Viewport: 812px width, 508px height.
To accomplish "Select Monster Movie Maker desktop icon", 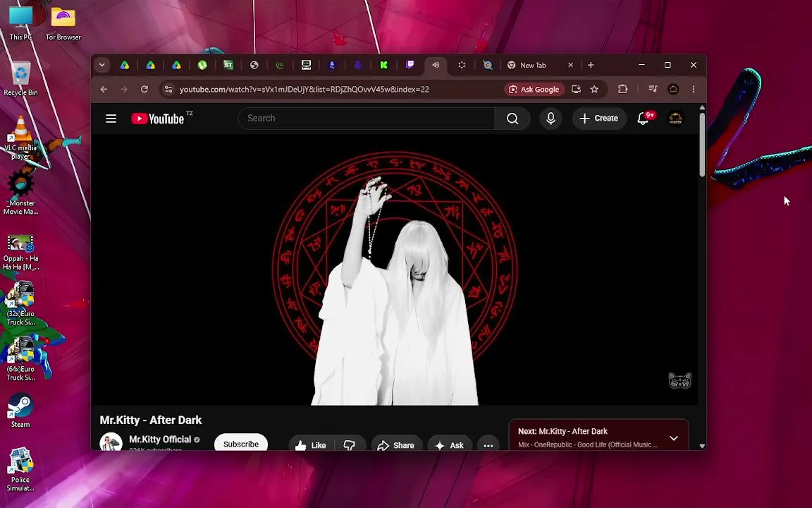I will click(x=20, y=193).
